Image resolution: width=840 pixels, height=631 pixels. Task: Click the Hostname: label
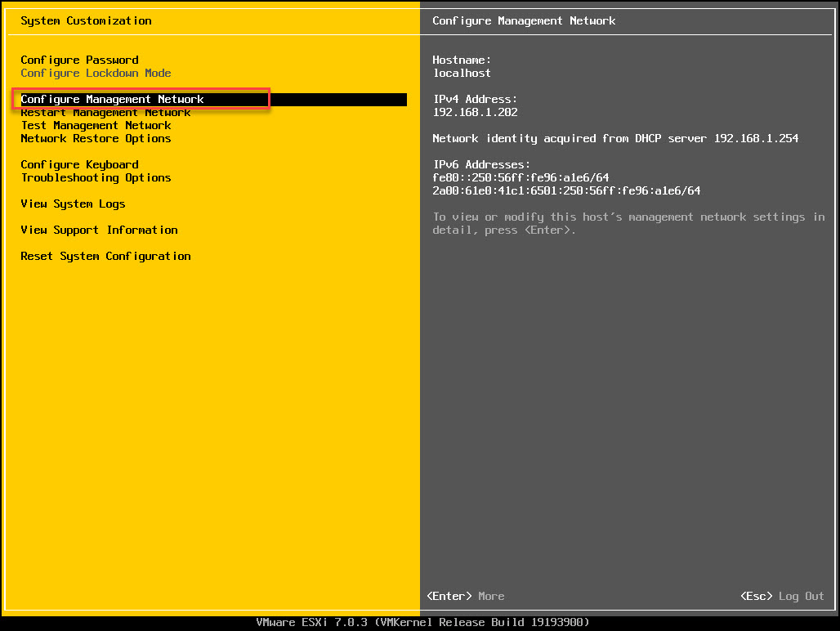click(461, 60)
